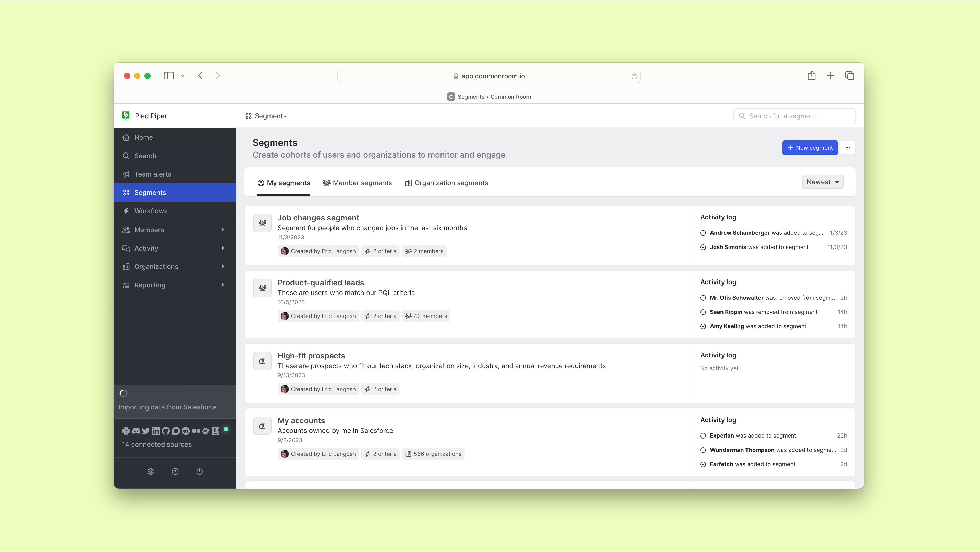Screen dimensions: 980x552
Task: Click the Job changes segment members icon
Action: coord(263,223)
